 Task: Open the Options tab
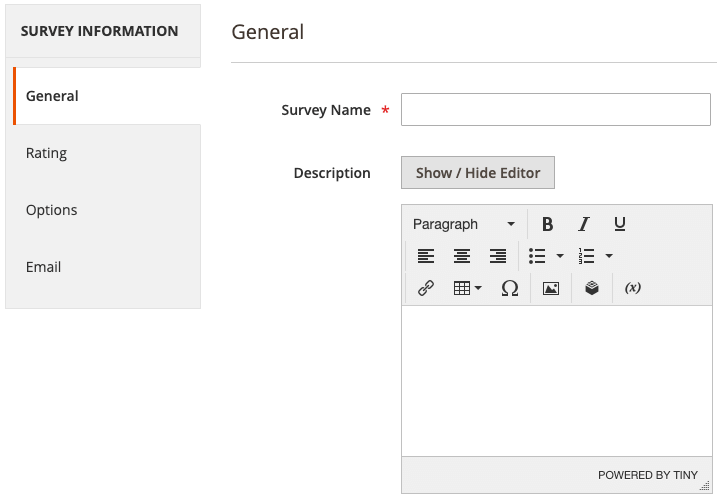click(x=52, y=210)
